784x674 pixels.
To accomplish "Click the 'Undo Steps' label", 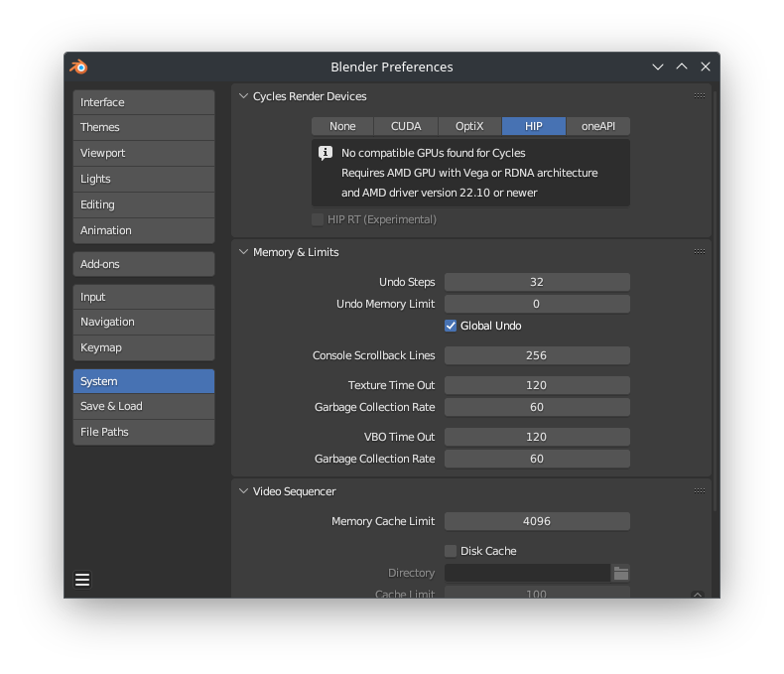I will click(407, 282).
